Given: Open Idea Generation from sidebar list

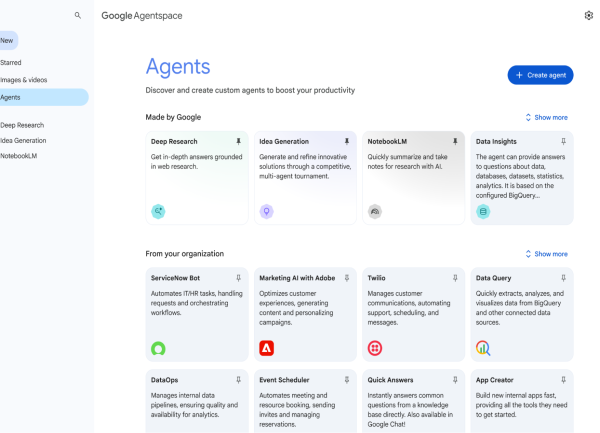Looking at the screenshot, I should 23,140.
